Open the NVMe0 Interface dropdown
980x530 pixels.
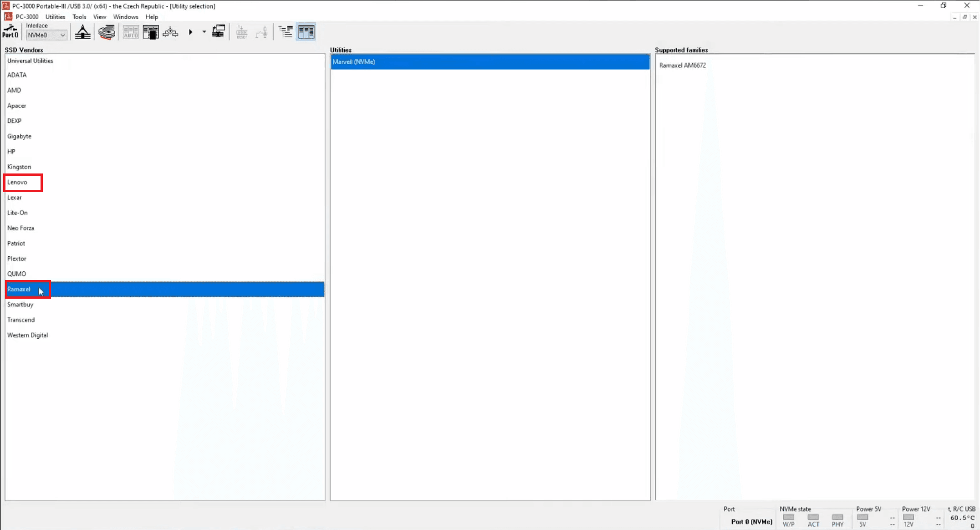(x=46, y=35)
